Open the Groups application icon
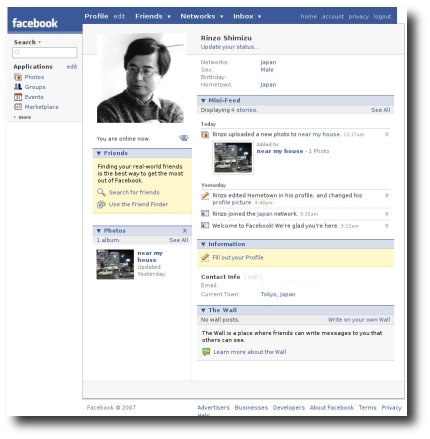430x439 pixels. (18, 87)
